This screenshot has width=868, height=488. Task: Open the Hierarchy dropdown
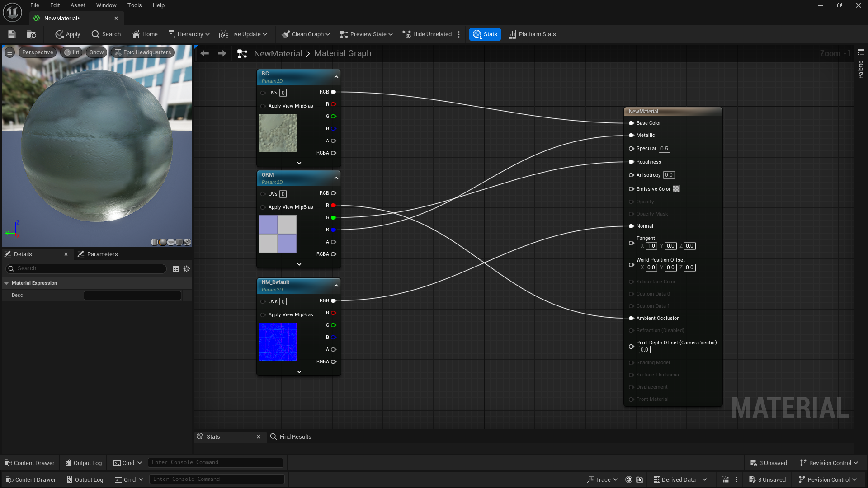point(189,34)
